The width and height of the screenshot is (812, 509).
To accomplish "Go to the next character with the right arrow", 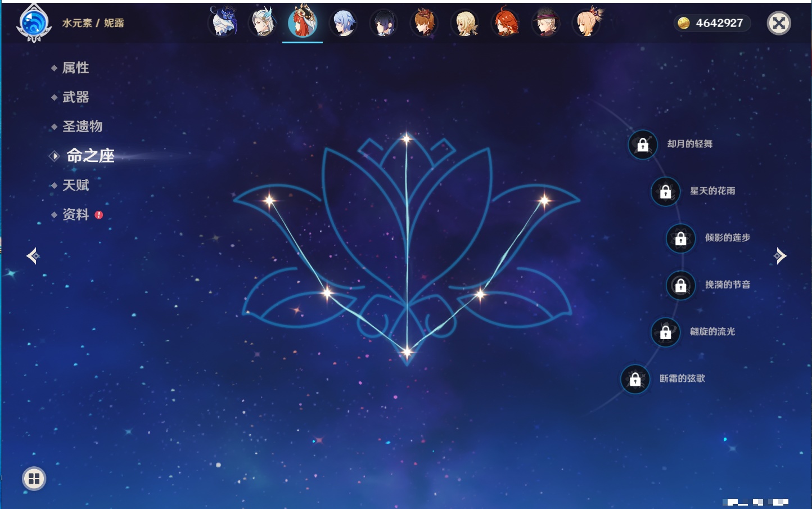I will [x=780, y=256].
